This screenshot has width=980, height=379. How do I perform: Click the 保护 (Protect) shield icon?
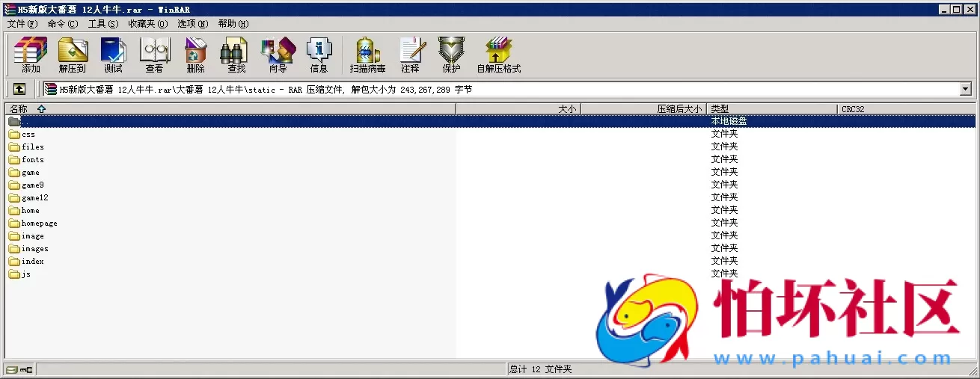pos(451,55)
